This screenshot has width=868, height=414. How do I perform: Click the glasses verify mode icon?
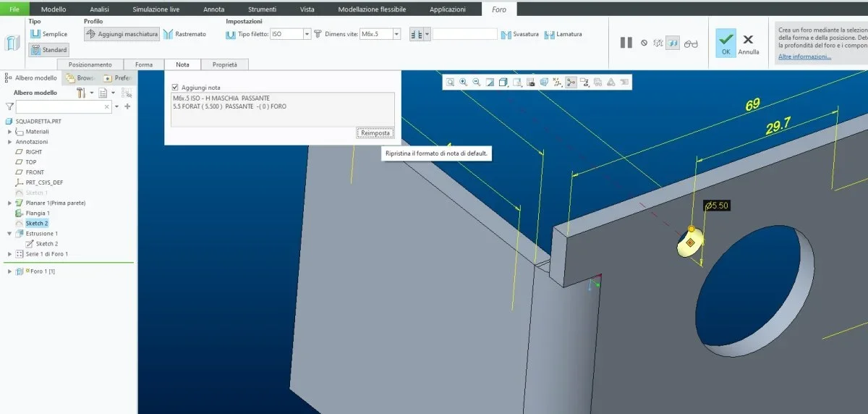[x=691, y=43]
